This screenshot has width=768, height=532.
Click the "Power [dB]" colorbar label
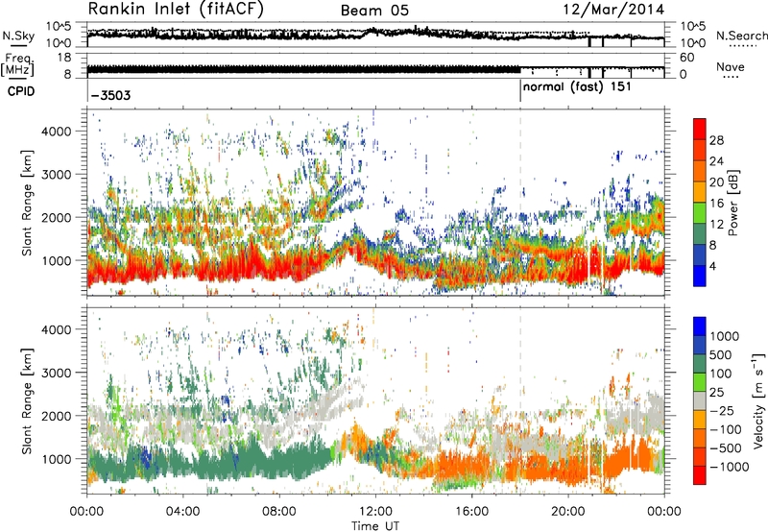tap(732, 203)
